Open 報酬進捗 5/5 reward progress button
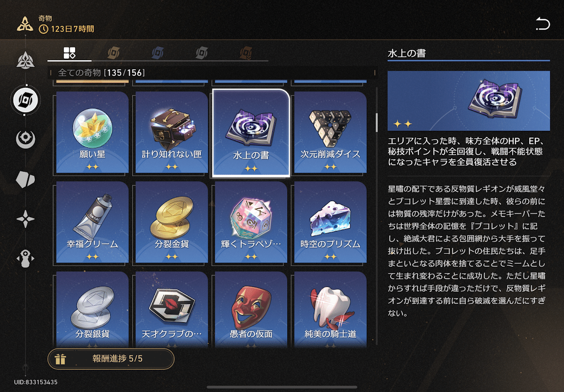The image size is (564, 392). click(111, 360)
